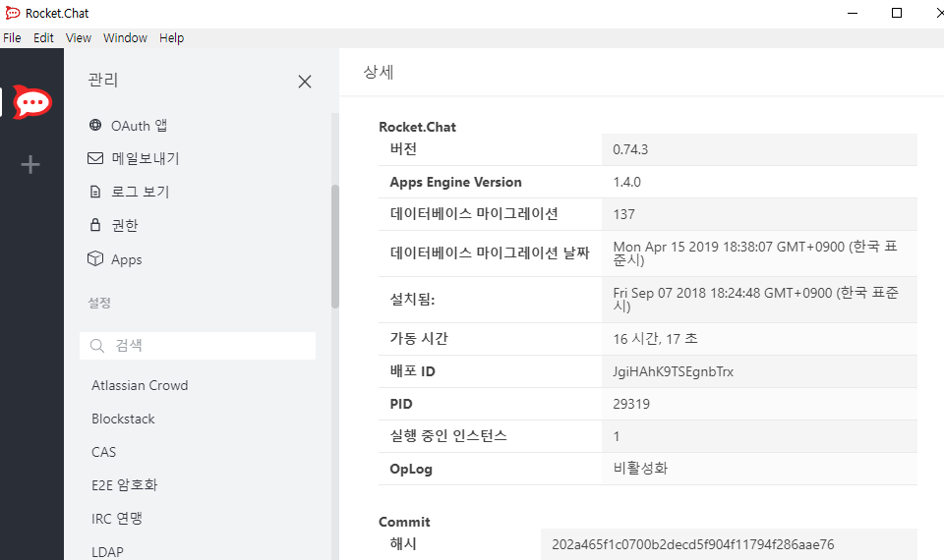This screenshot has height=560, width=944.
Task: Click database migration value 137
Action: tap(623, 215)
